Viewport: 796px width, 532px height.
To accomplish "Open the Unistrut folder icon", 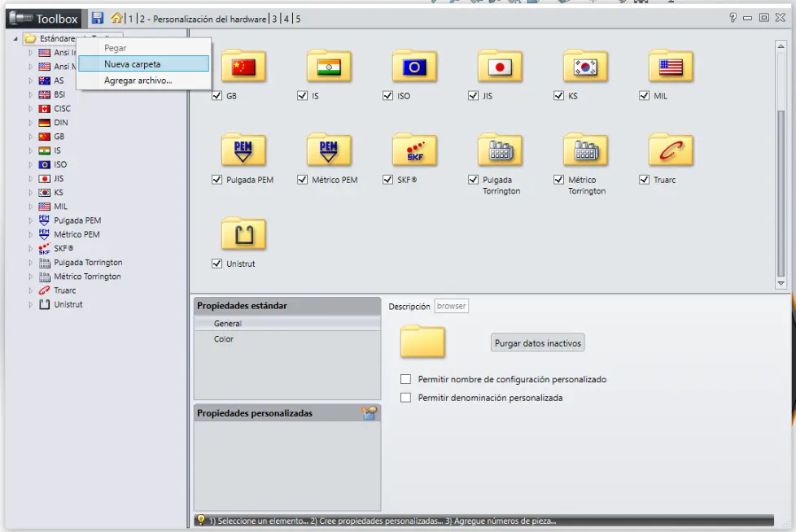I will [x=243, y=234].
